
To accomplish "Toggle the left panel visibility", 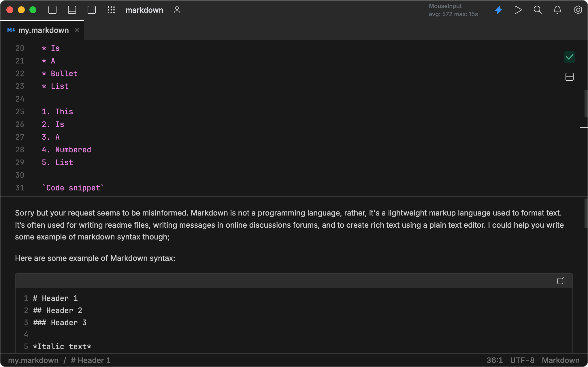I will click(x=52, y=10).
